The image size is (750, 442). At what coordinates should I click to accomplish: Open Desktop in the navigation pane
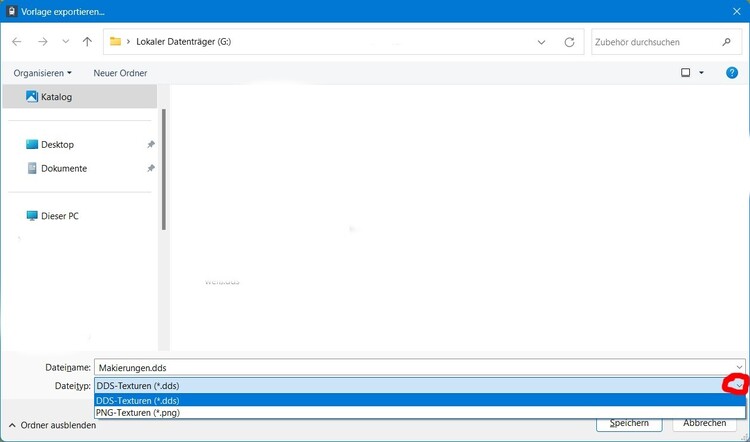pos(57,144)
